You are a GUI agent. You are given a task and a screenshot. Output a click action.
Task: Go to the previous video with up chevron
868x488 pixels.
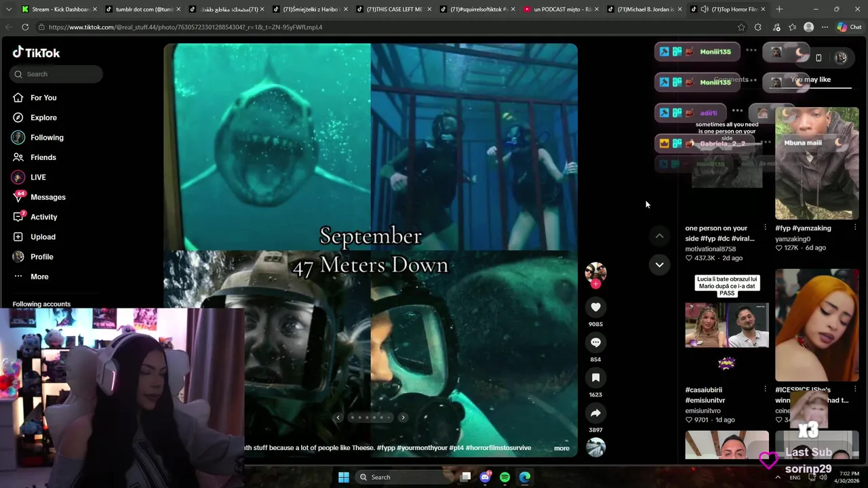[659, 236]
